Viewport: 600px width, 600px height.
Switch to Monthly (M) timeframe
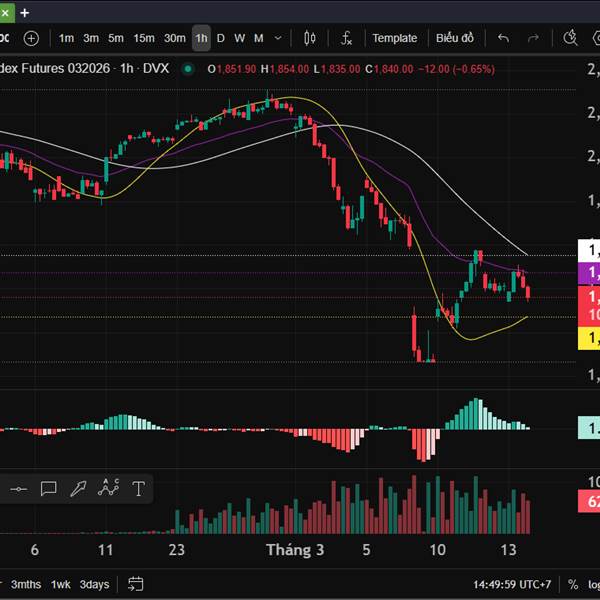259,38
